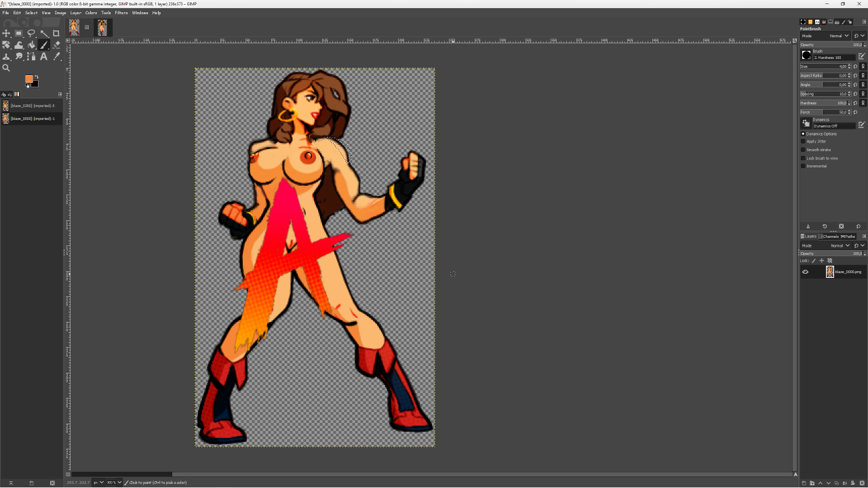868x488 pixels.
Task: Select the Paintbrush tool
Action: (44, 45)
